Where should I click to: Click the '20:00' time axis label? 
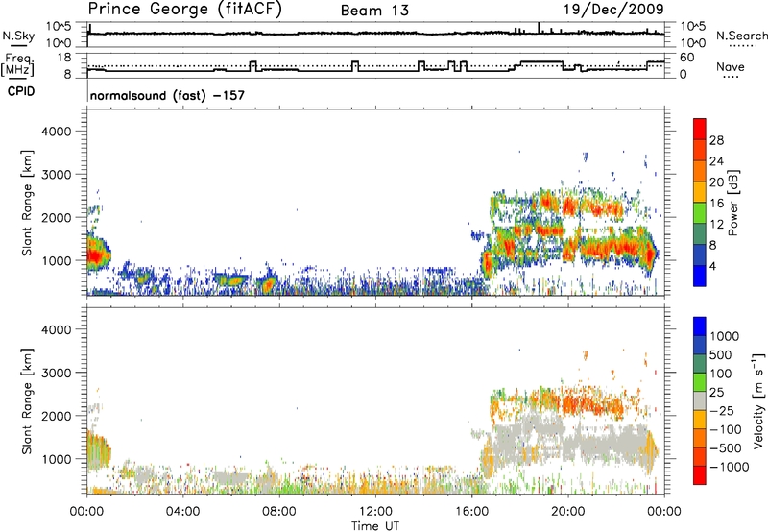(568, 512)
